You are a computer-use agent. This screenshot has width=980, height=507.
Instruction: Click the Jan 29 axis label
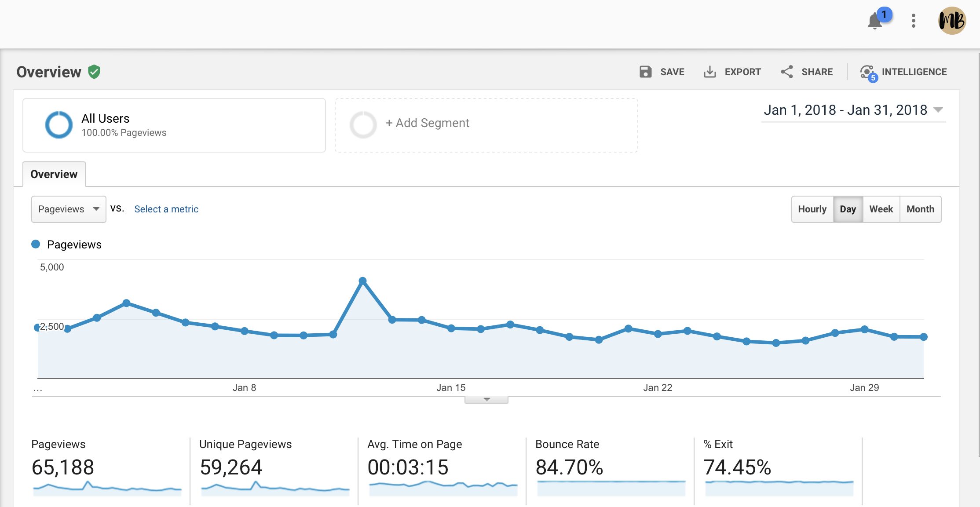[x=864, y=387]
